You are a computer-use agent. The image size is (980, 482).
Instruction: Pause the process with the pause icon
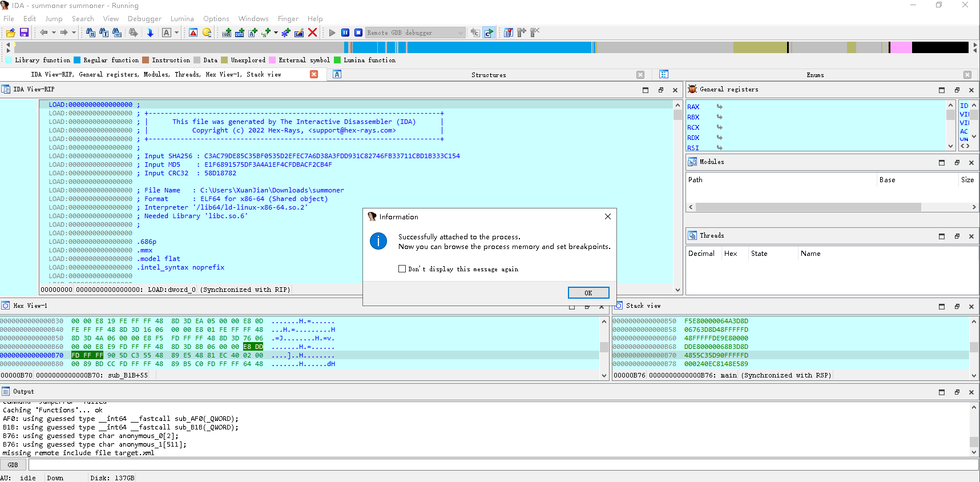click(345, 33)
